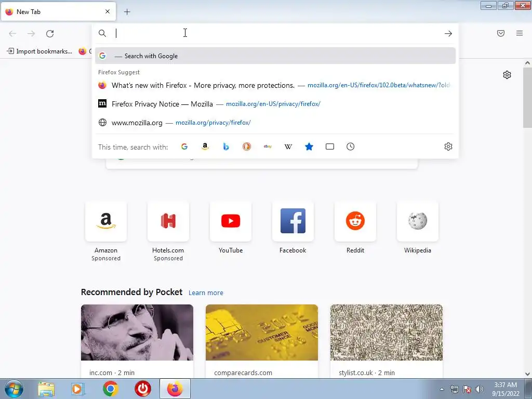This screenshot has width=532, height=399.
Task: Open the stylist.co.uk story thumbnail
Action: 387,332
